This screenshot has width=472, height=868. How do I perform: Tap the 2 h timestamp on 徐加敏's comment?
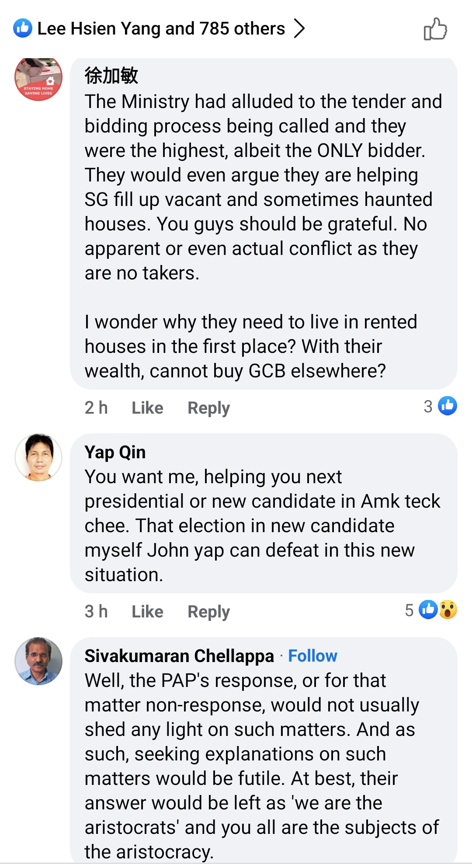[96, 408]
